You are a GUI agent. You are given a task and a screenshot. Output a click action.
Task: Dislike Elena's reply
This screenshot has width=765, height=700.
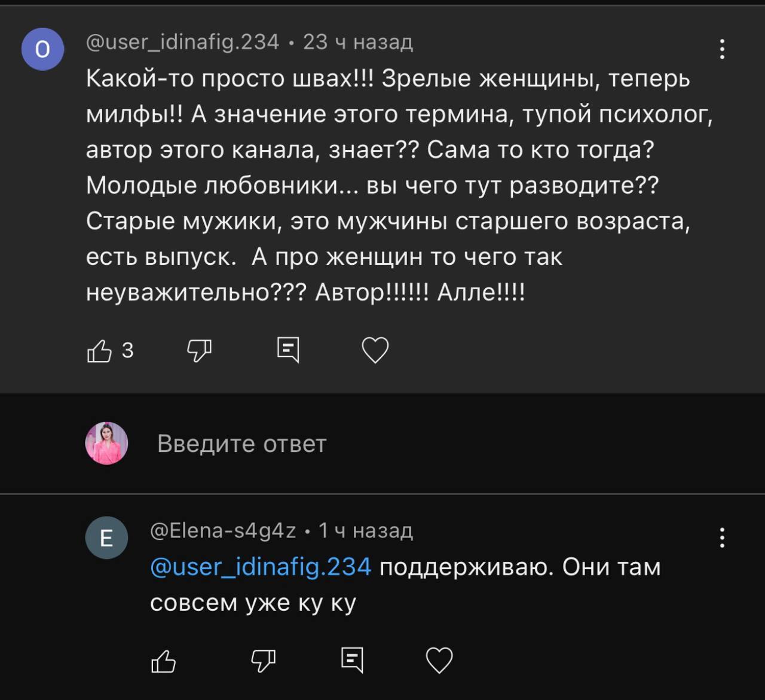(x=263, y=661)
